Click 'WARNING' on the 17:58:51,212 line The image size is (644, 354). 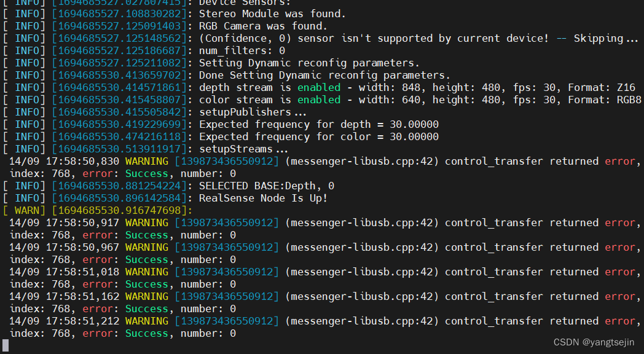(147, 321)
